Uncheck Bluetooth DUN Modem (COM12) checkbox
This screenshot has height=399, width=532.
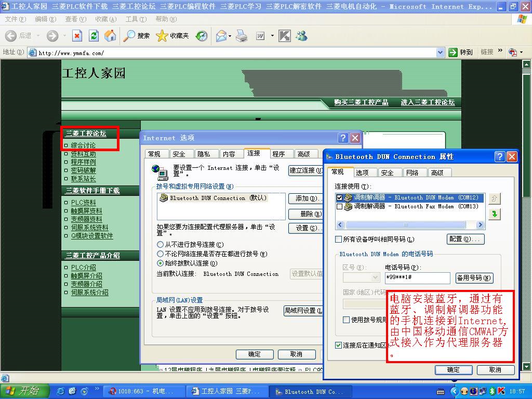click(x=340, y=198)
